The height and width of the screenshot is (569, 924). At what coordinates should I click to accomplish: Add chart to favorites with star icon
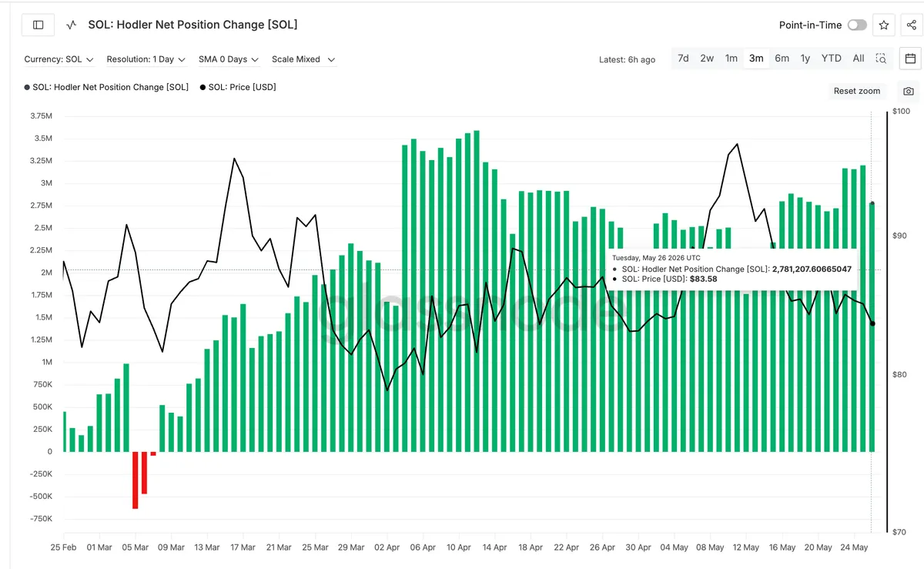pyautogui.click(x=884, y=25)
